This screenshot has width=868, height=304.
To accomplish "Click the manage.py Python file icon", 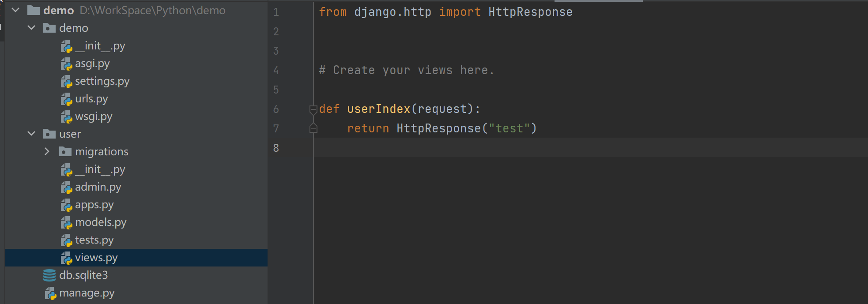I will tap(50, 293).
